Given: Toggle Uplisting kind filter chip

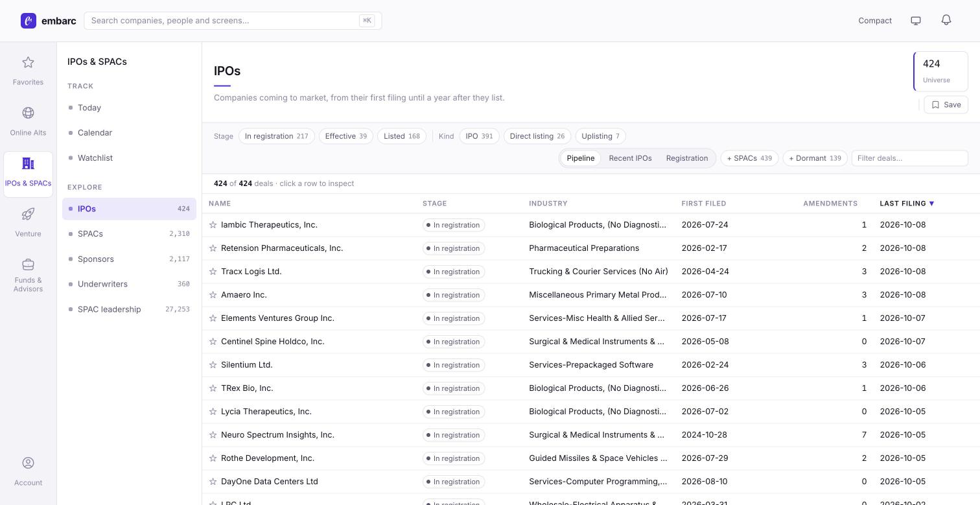Looking at the screenshot, I should pyautogui.click(x=600, y=136).
